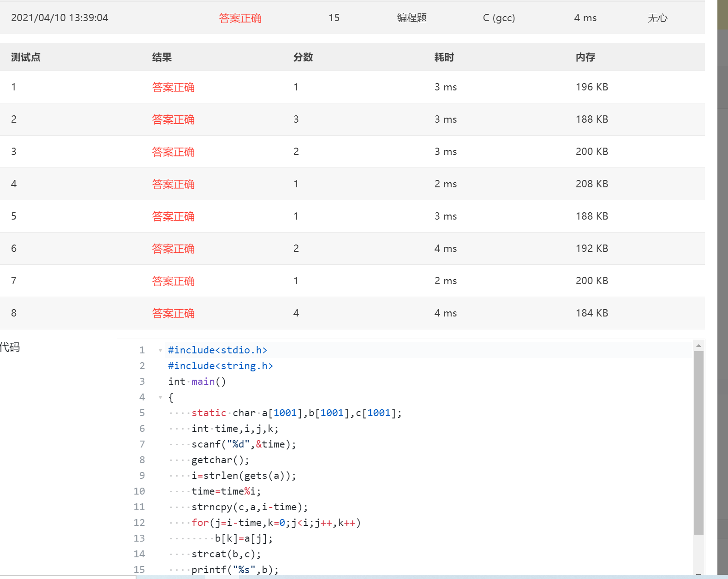
Task: Click the printf("%s",b); line
Action: point(235,570)
